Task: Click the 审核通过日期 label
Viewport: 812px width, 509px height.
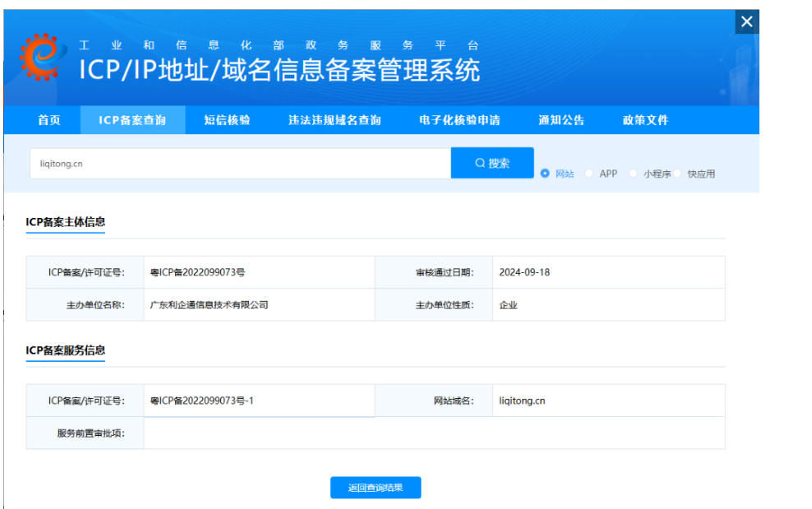Action: pos(445,272)
